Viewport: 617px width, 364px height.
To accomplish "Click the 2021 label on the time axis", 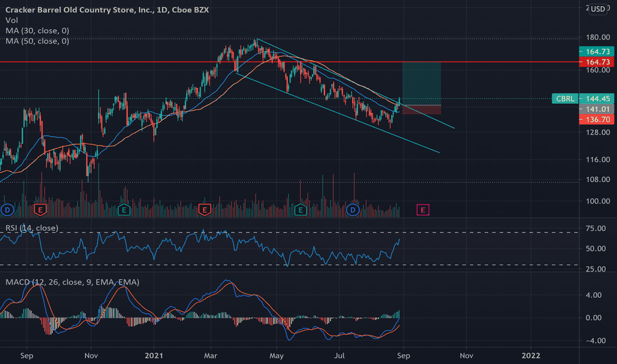I will (x=154, y=356).
